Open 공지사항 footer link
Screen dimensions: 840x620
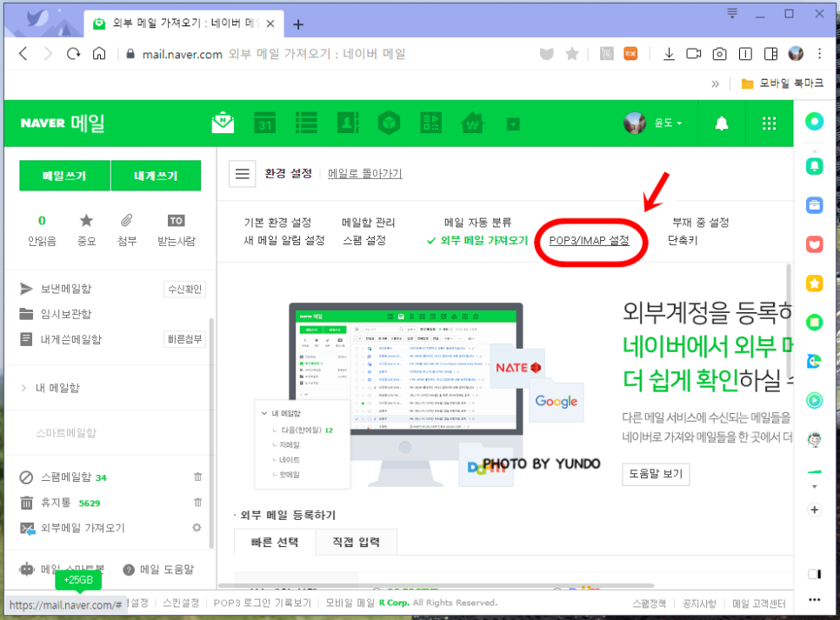(x=699, y=604)
